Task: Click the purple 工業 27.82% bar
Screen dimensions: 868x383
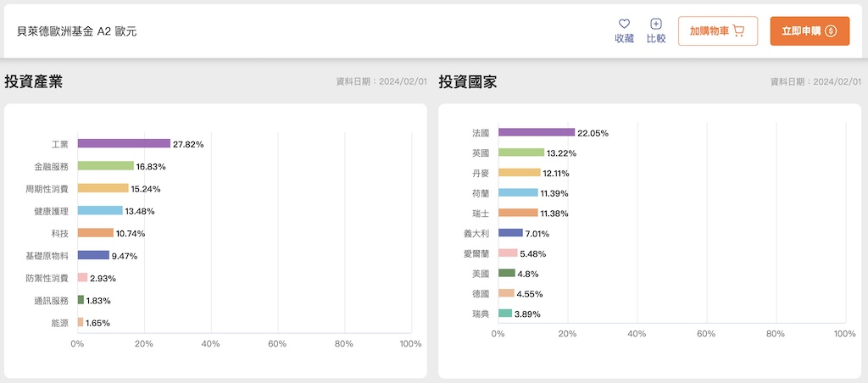Action: click(124, 144)
